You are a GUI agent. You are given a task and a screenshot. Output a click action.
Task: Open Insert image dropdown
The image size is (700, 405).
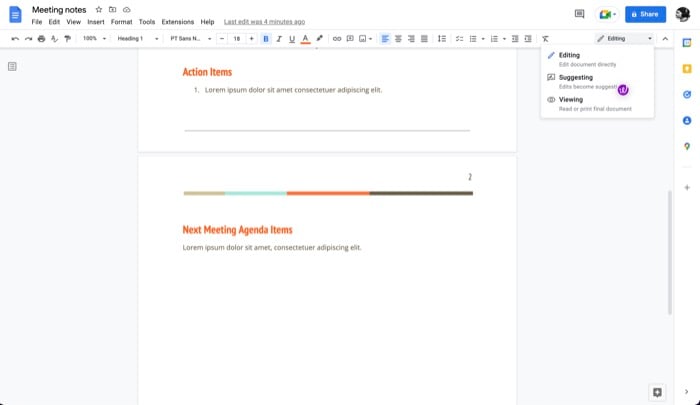[365, 39]
